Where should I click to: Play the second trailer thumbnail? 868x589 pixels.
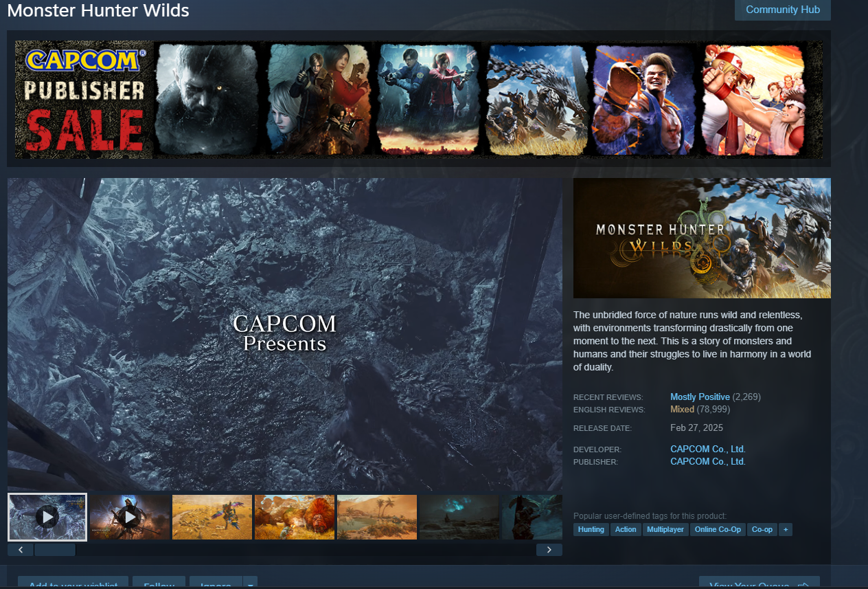(x=130, y=517)
